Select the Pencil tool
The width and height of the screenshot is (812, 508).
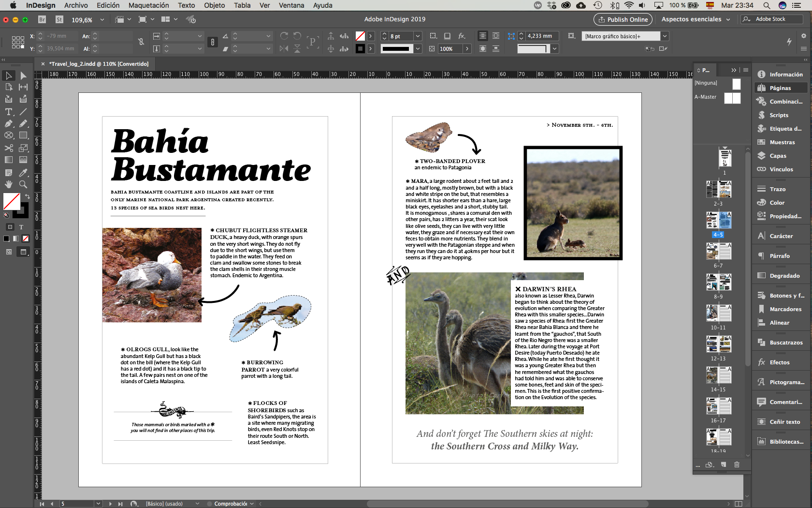(23, 123)
